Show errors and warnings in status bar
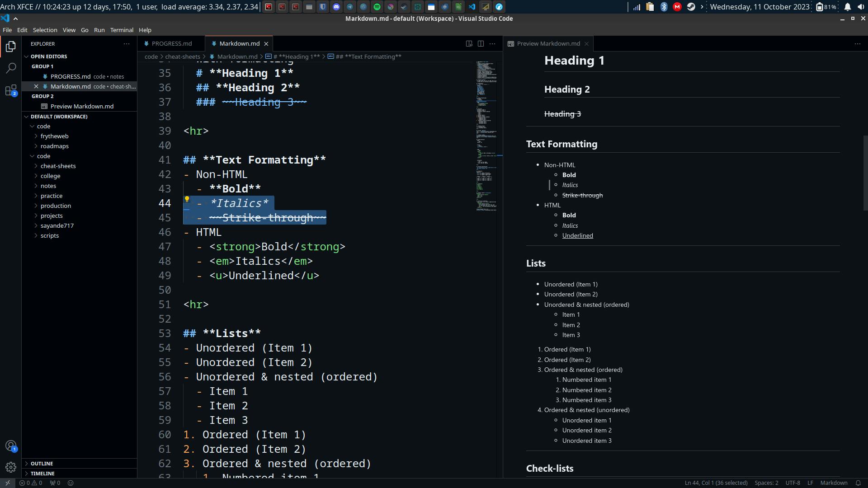Viewport: 868px width, 488px height. point(31,483)
